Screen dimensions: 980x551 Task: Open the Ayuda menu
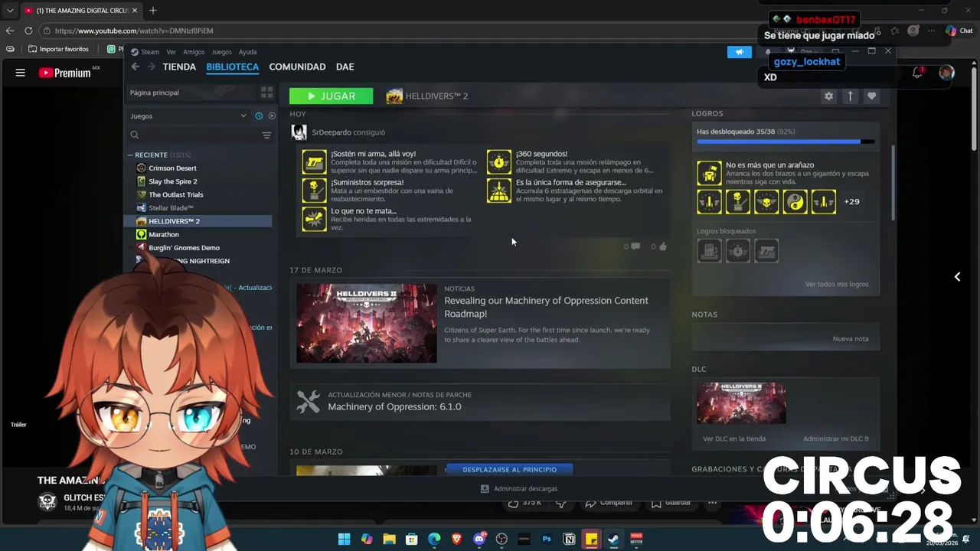247,52
